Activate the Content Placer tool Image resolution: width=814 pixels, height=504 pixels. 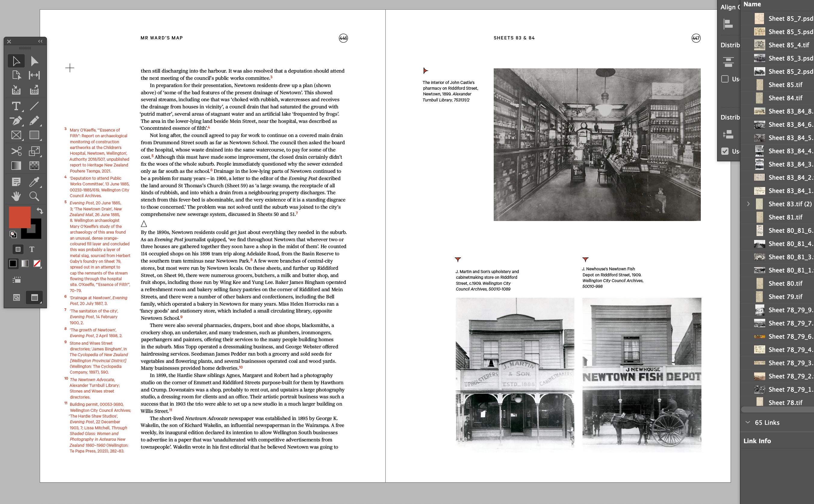[x=34, y=90]
